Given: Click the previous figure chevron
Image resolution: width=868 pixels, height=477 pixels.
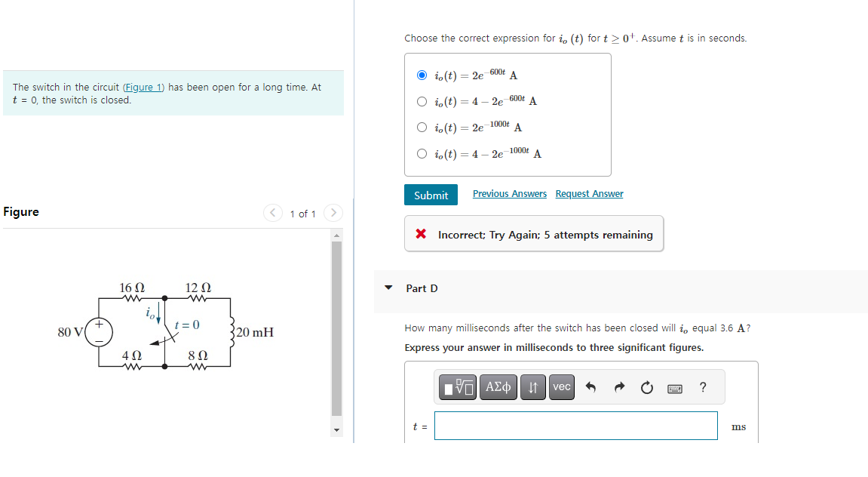Looking at the screenshot, I should (x=272, y=213).
